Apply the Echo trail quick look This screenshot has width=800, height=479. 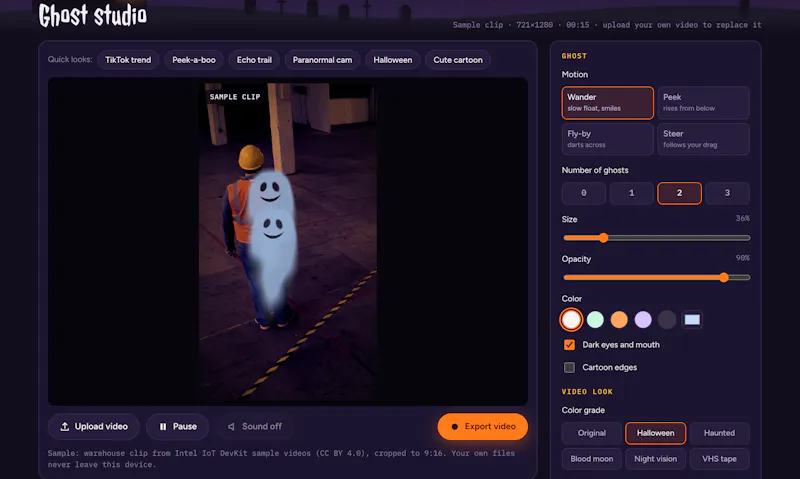(x=254, y=60)
